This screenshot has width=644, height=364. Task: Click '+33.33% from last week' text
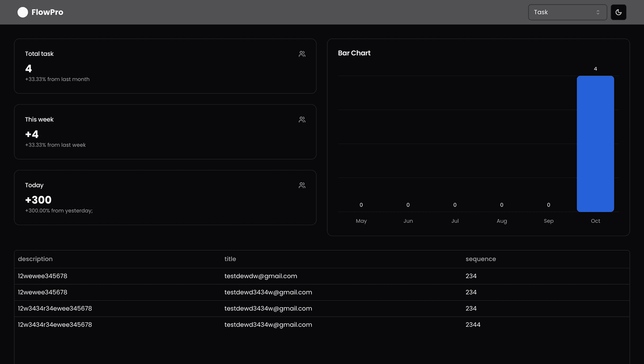coord(55,145)
